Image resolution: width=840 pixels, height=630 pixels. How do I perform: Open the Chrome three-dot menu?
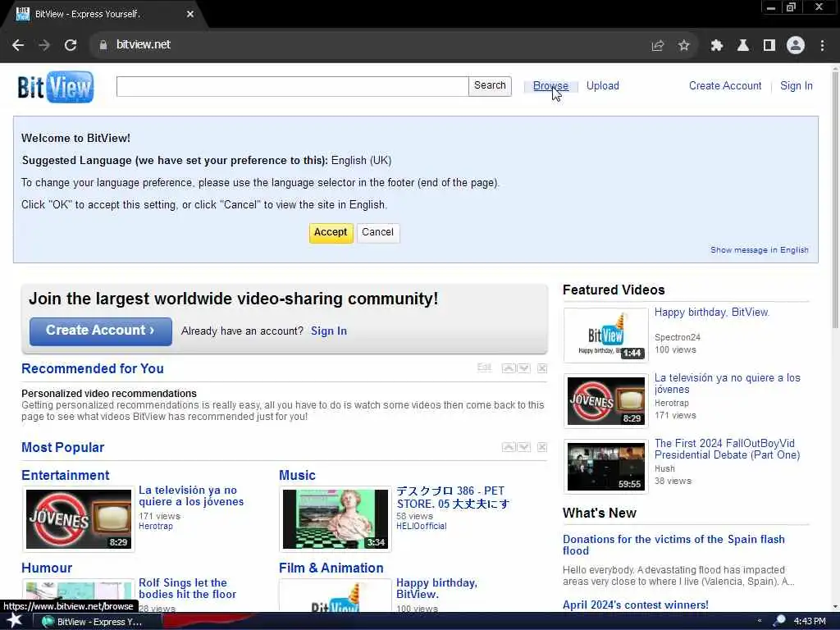coord(822,46)
